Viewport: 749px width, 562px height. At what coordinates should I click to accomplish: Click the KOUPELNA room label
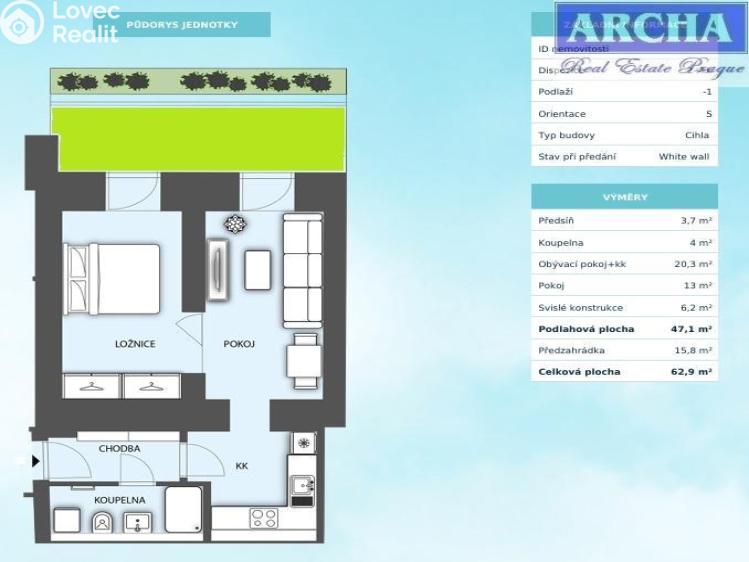(x=119, y=500)
